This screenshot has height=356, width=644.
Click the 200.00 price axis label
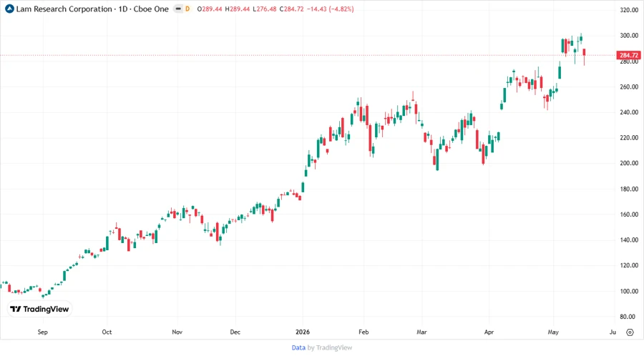629,163
